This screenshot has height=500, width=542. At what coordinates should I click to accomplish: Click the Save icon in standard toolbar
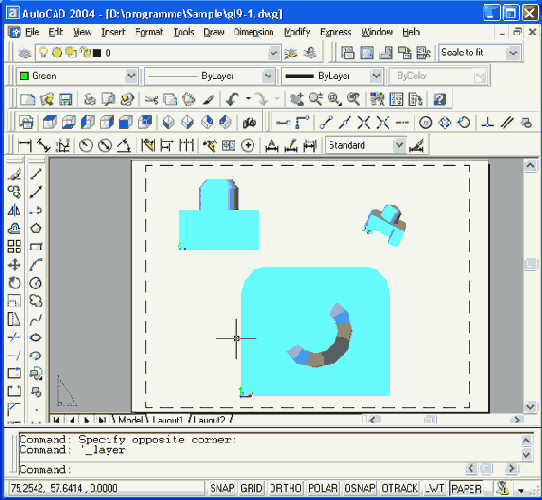pyautogui.click(x=66, y=100)
